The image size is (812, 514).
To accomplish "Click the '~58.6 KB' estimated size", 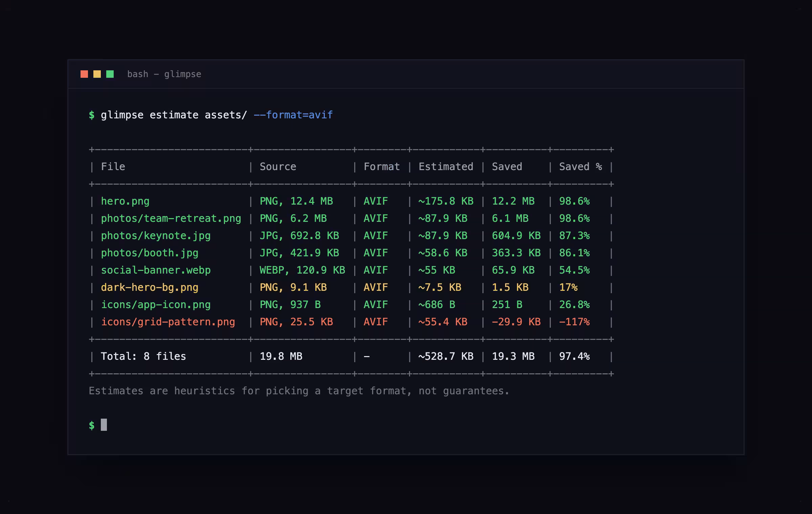I will tap(443, 253).
